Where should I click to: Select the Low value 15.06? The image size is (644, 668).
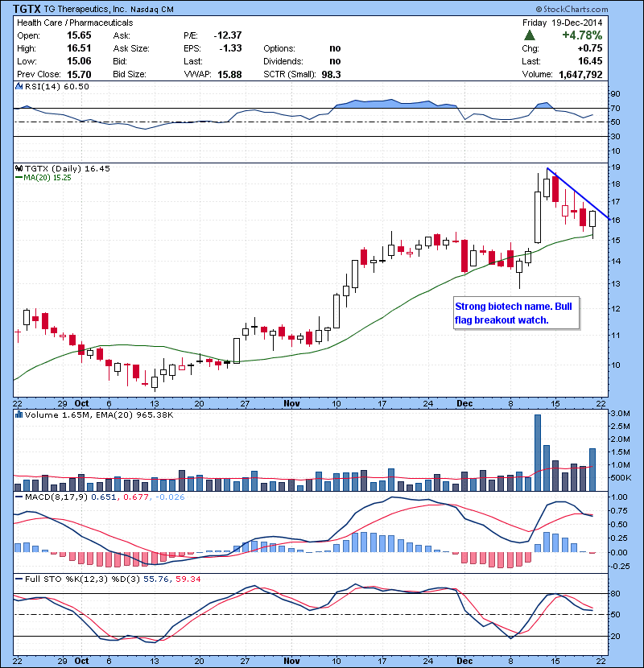[79, 61]
